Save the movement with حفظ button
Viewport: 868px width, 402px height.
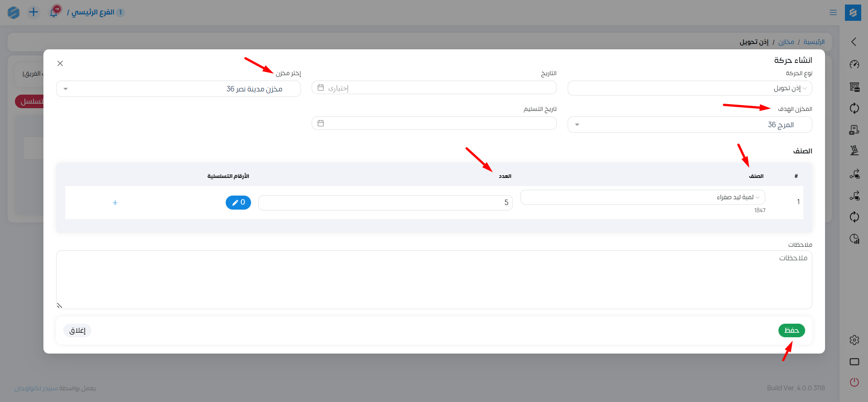[792, 330]
